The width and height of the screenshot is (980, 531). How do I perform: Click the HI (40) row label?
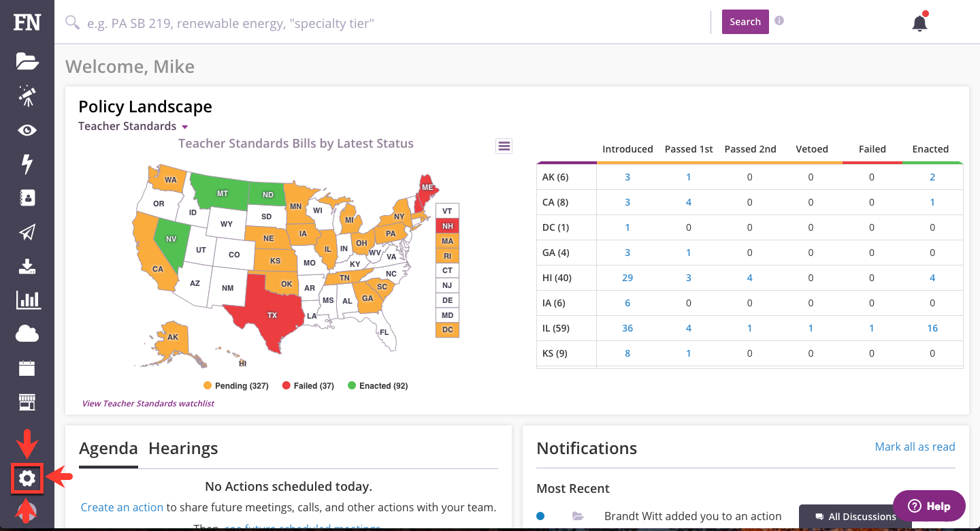coord(557,278)
